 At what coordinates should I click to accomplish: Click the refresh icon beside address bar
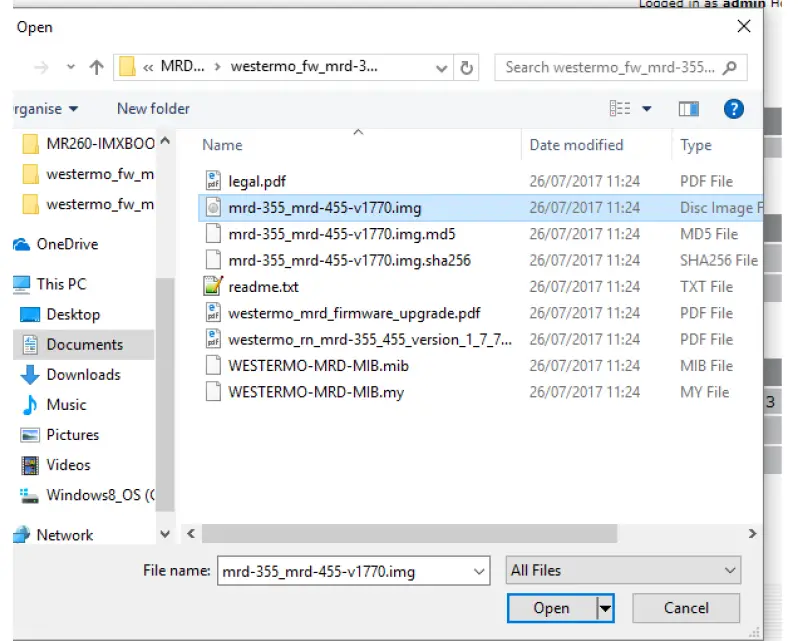click(x=466, y=68)
